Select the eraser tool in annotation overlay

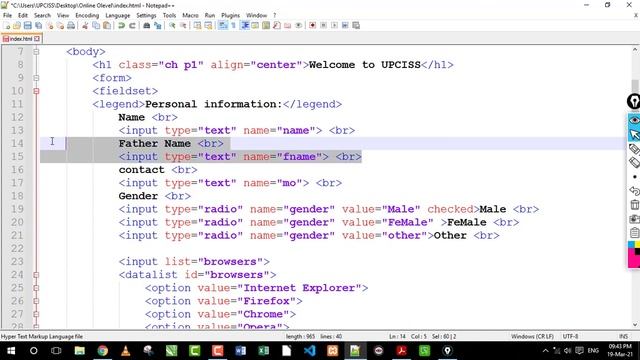pyautogui.click(x=634, y=162)
